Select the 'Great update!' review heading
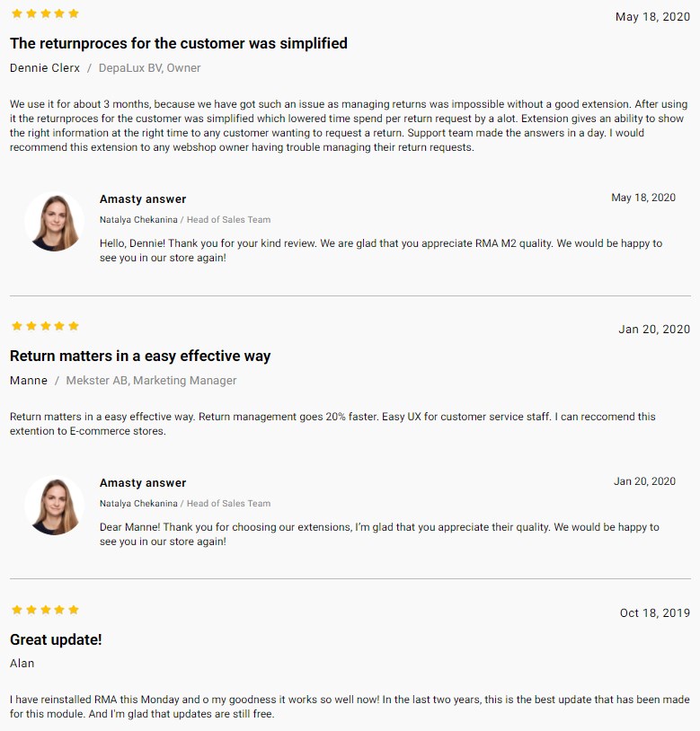 tap(56, 639)
